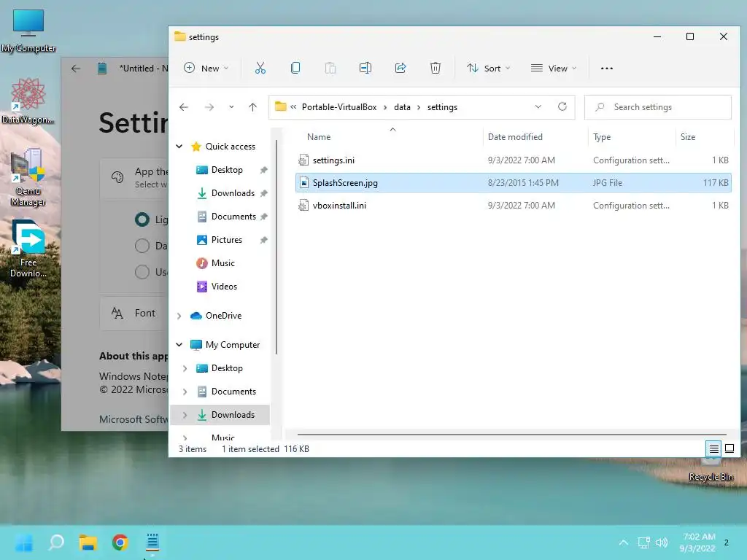
Task: Collapse My Computer tree node
Action: point(179,344)
